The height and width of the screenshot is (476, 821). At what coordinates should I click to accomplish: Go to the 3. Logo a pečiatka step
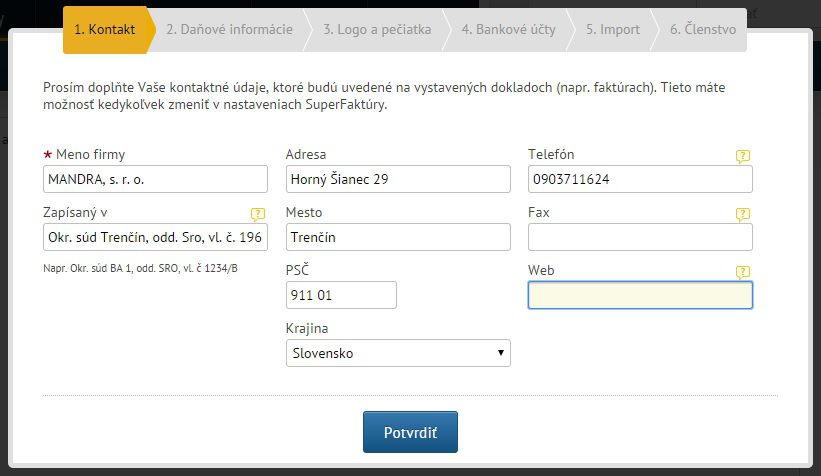click(x=377, y=29)
